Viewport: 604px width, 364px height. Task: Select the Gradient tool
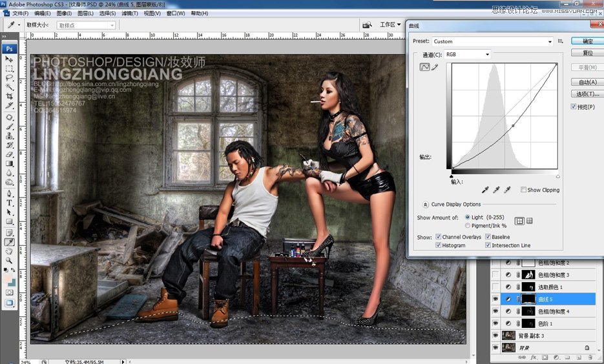click(x=9, y=163)
